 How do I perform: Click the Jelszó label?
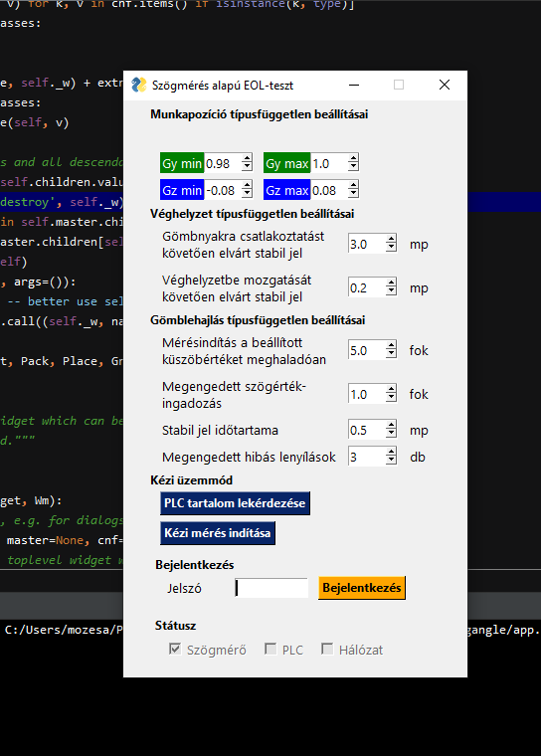(184, 588)
